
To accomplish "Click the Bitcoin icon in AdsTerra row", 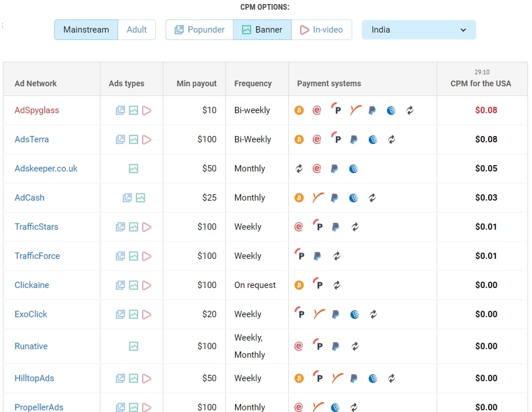I will click(299, 139).
